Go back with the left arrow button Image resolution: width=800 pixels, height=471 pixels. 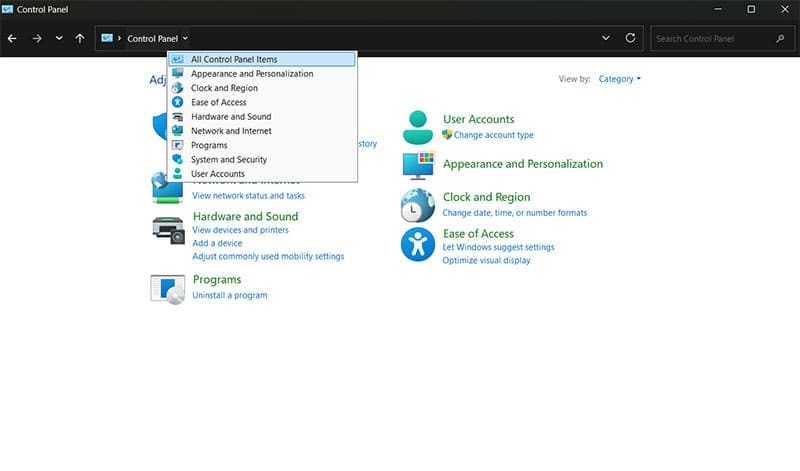[12, 38]
